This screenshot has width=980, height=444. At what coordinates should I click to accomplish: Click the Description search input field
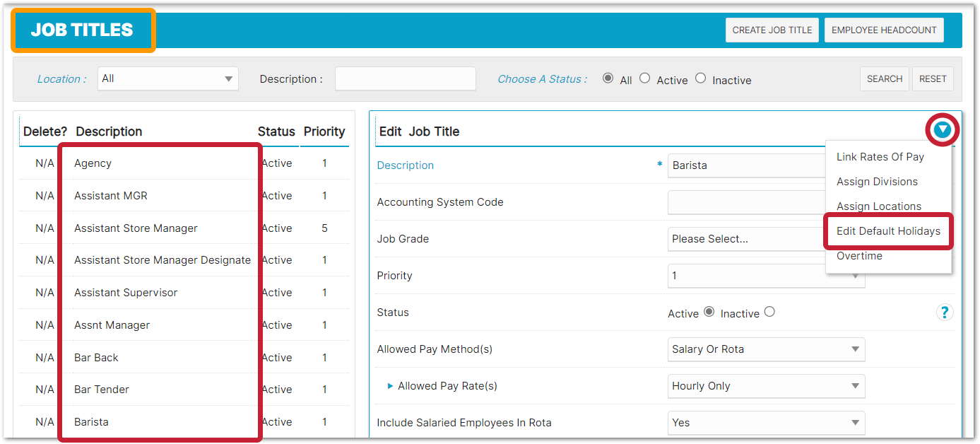click(x=405, y=78)
